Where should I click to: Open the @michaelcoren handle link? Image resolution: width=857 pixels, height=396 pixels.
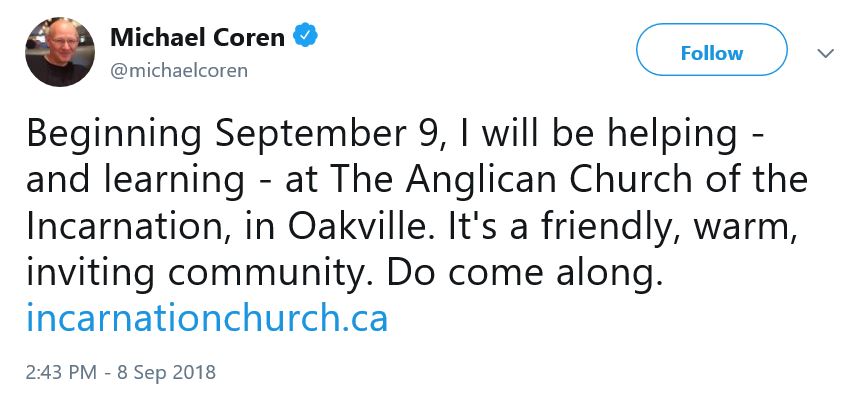pos(179,70)
